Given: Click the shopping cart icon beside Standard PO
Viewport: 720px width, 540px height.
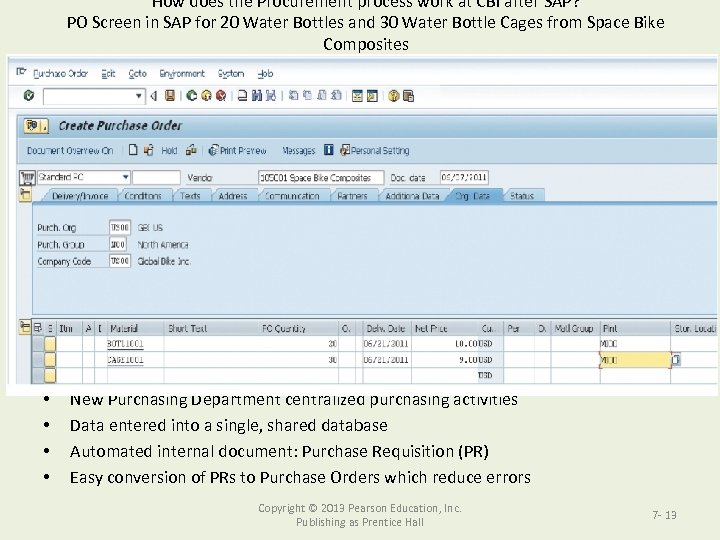Looking at the screenshot, I should point(28,178).
